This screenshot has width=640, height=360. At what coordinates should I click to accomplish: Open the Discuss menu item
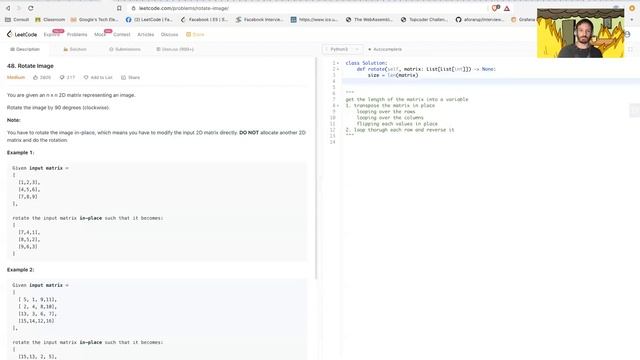pyautogui.click(x=169, y=35)
